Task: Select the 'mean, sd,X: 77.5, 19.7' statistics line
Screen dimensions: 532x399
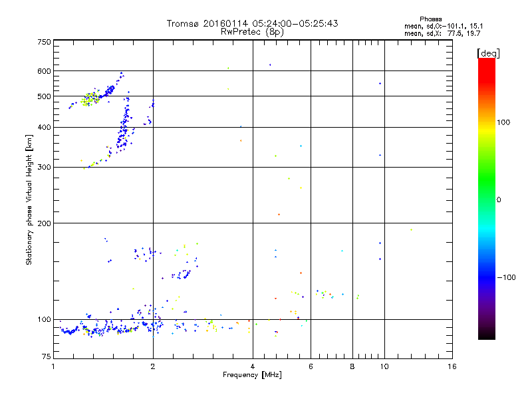Action: (442, 33)
